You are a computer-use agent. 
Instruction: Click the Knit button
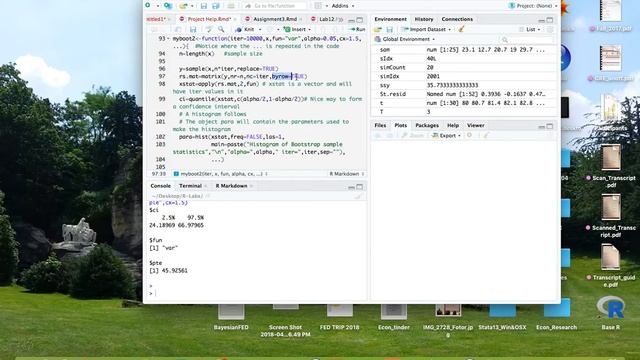pos(245,29)
